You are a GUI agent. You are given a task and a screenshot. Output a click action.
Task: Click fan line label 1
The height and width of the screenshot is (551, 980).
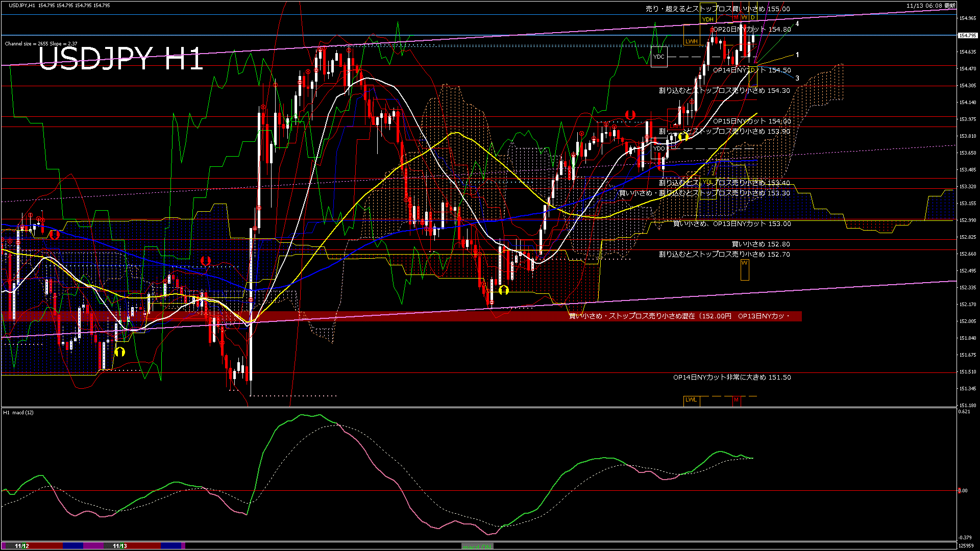pyautogui.click(x=797, y=55)
